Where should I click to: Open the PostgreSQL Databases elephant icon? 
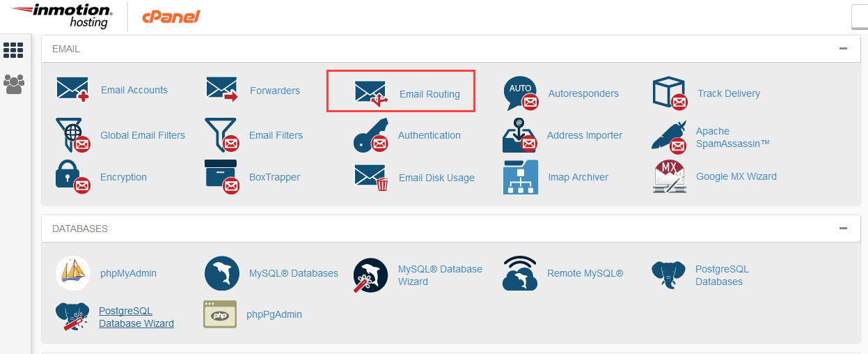669,275
